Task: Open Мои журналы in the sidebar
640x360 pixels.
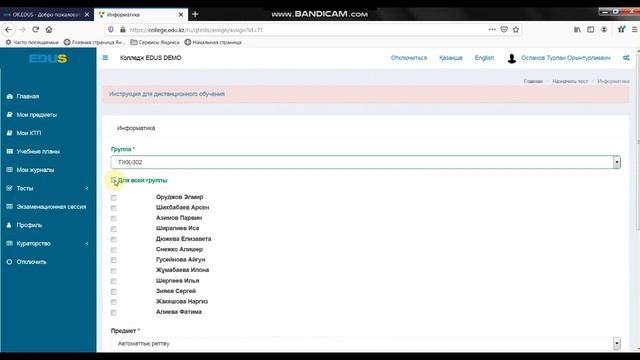Action: [35, 170]
